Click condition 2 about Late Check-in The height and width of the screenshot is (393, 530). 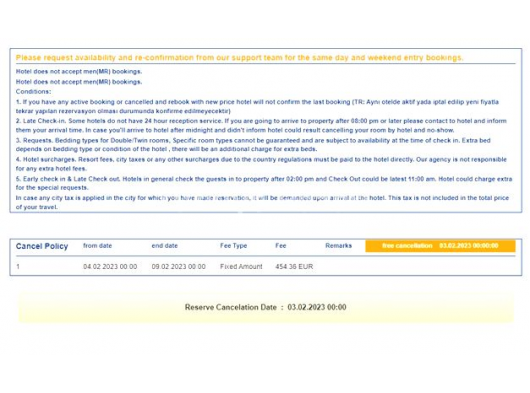click(261, 125)
